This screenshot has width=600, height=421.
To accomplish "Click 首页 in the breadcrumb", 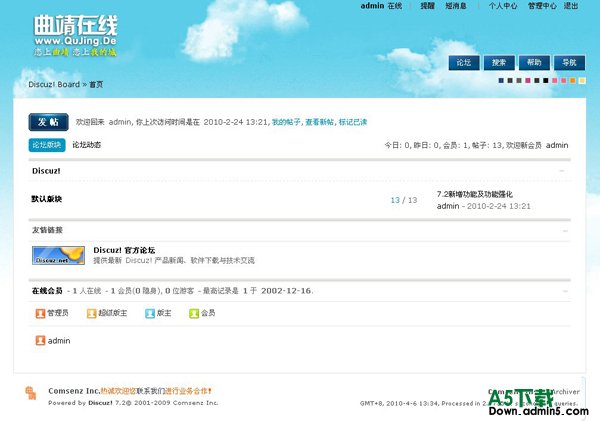I will (96, 84).
